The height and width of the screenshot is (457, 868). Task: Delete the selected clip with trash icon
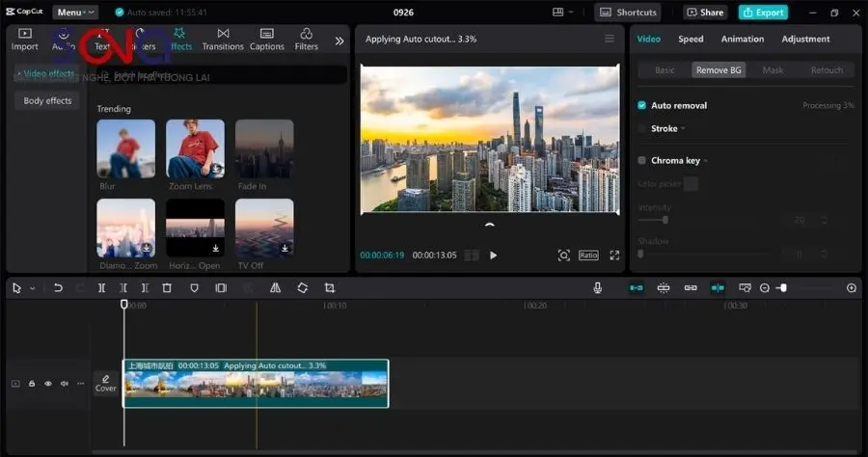[167, 288]
